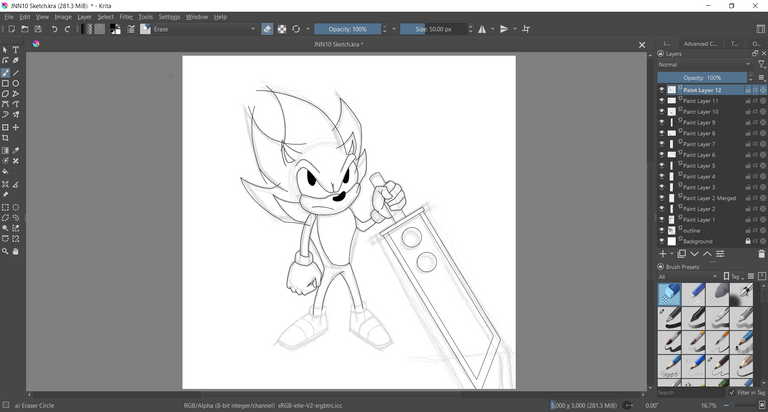Open layer filter funnel dropdown
The width and height of the screenshot is (768, 412).
(762, 64)
